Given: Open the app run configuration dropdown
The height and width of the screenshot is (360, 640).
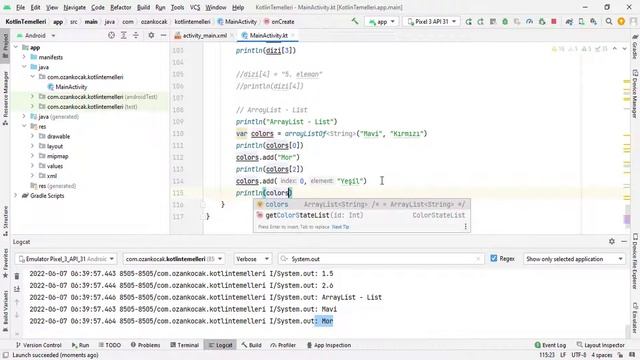Looking at the screenshot, I should pos(382,22).
